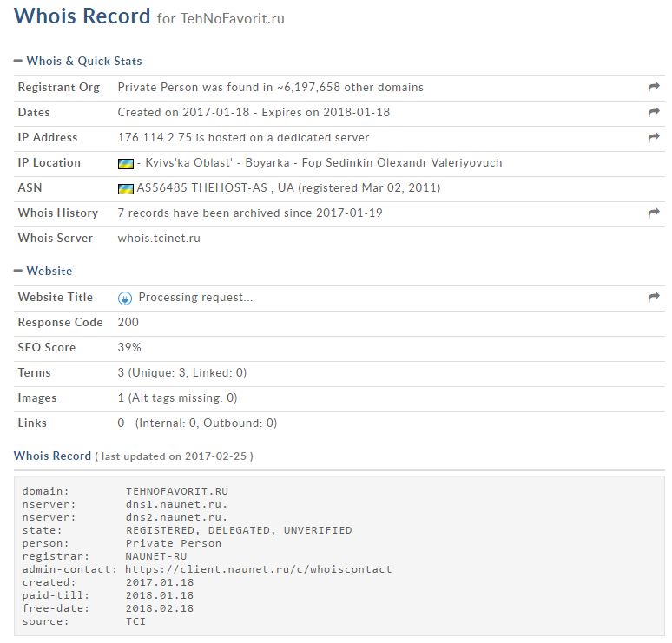Image resolution: width=672 pixels, height=643 pixels.
Task: Click the Ukraine flag in IP Location row
Action: pos(126,164)
